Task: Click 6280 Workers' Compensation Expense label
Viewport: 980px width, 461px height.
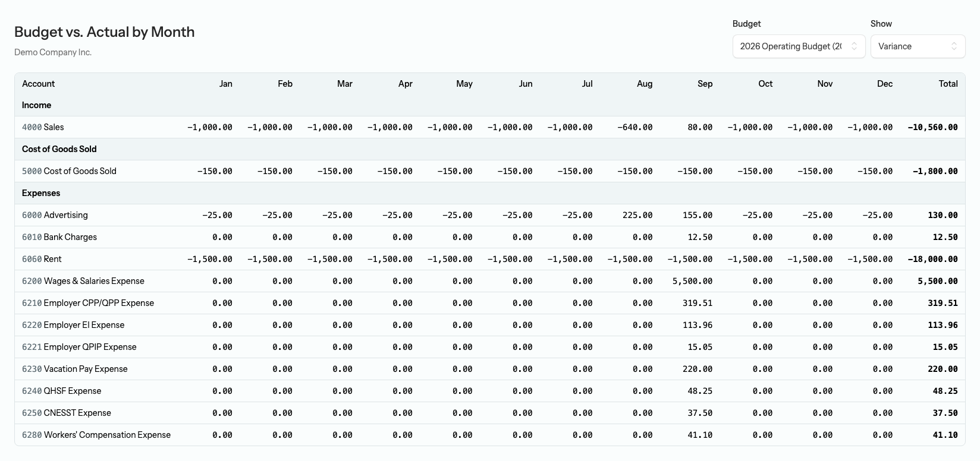Action: tap(96, 435)
